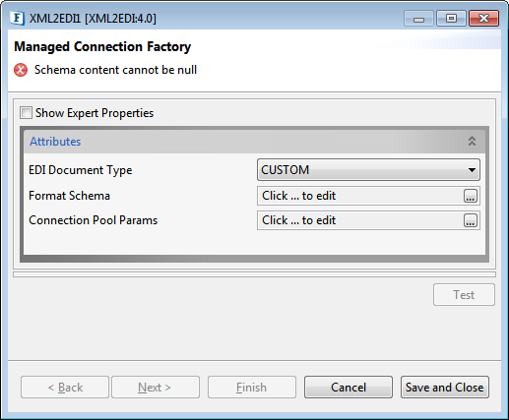Image resolution: width=509 pixels, height=420 pixels.
Task: Click Save and Close
Action: point(445,388)
